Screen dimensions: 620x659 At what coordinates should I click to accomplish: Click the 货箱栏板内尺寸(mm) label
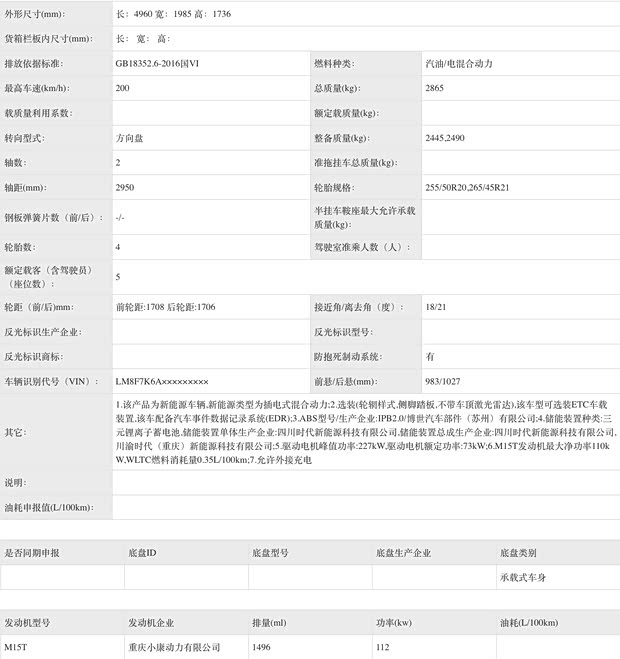click(x=49, y=39)
